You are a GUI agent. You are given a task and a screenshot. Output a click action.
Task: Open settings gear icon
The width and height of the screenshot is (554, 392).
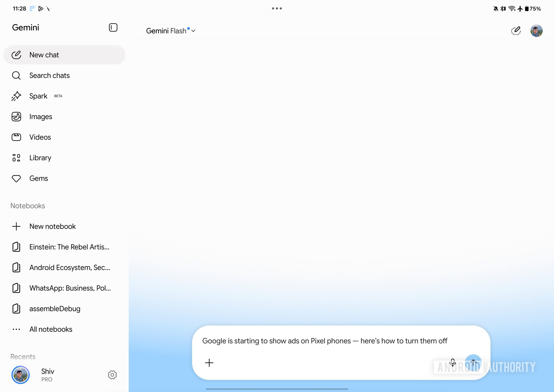tap(112, 375)
